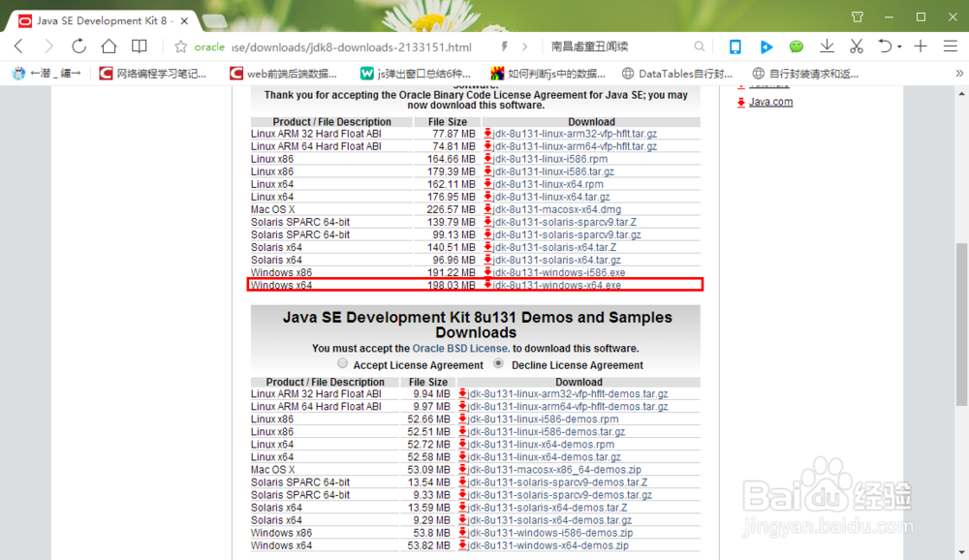Select Decline License Agreement radio button
Screen dimensions: 969x560
click(x=499, y=363)
